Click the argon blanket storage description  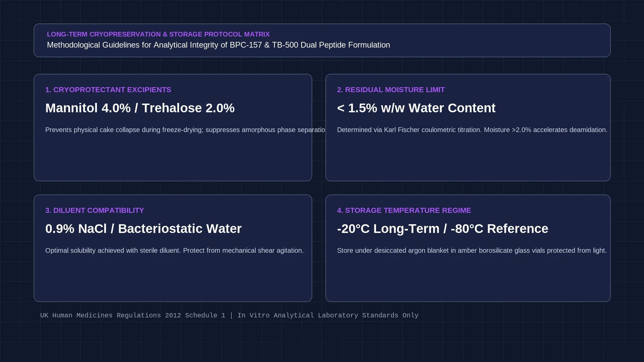pyautogui.click(x=472, y=250)
